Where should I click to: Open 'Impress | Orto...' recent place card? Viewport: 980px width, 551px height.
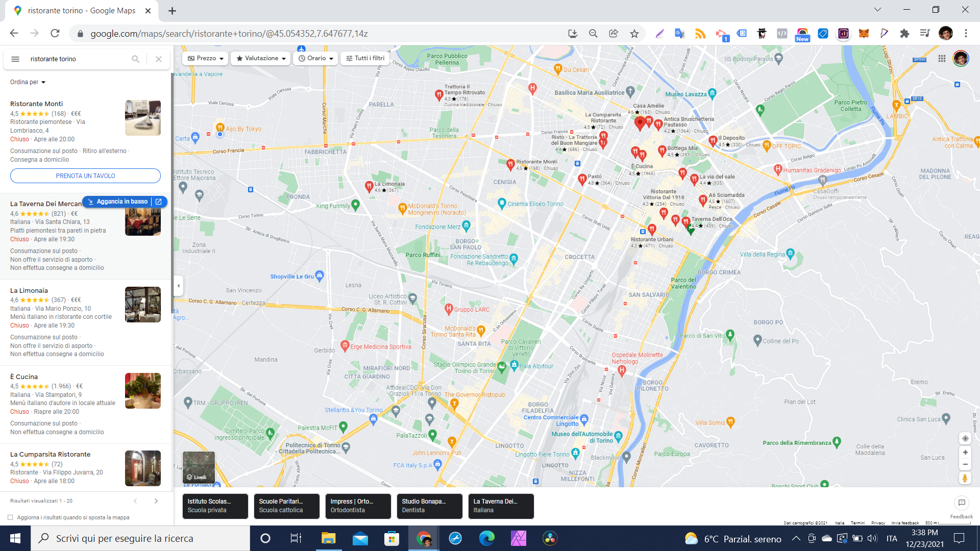click(358, 506)
